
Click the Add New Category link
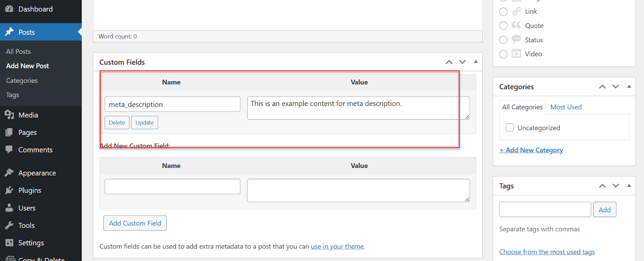[x=531, y=150]
